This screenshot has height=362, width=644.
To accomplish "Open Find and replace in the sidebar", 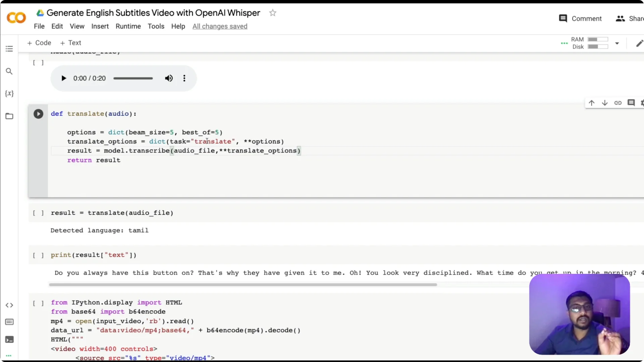I will [x=9, y=71].
